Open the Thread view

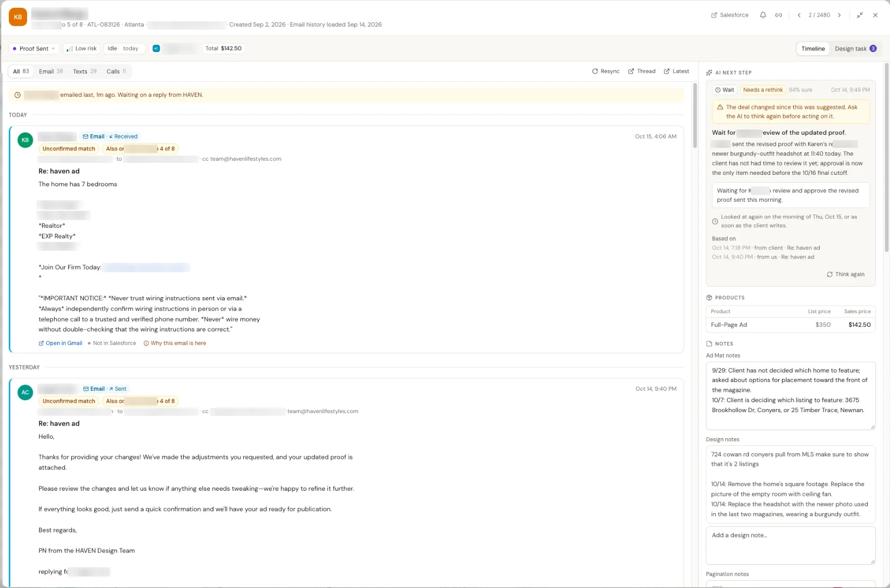coord(642,71)
